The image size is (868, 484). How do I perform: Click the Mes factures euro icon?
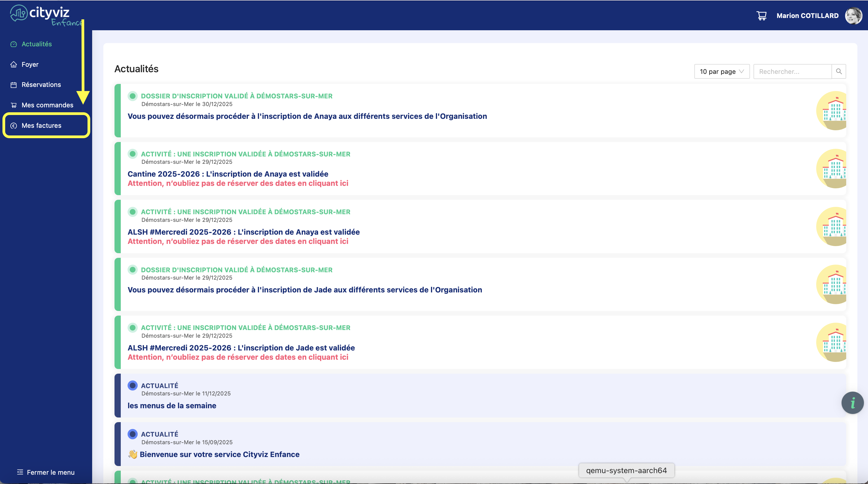point(13,126)
